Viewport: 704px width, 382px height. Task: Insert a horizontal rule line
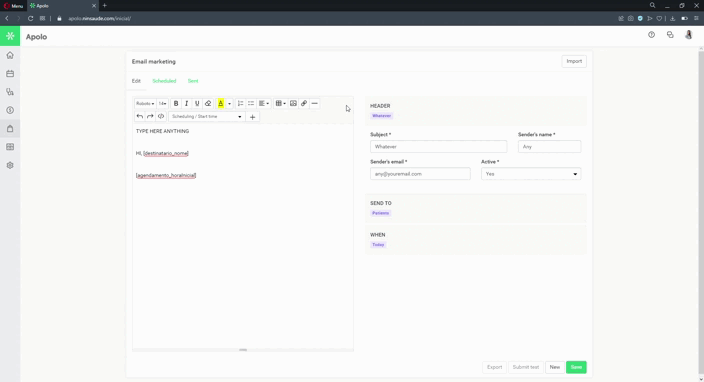pyautogui.click(x=315, y=104)
